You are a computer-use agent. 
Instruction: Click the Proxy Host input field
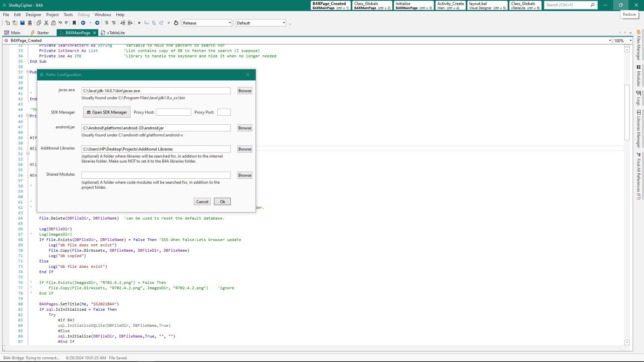173,112
